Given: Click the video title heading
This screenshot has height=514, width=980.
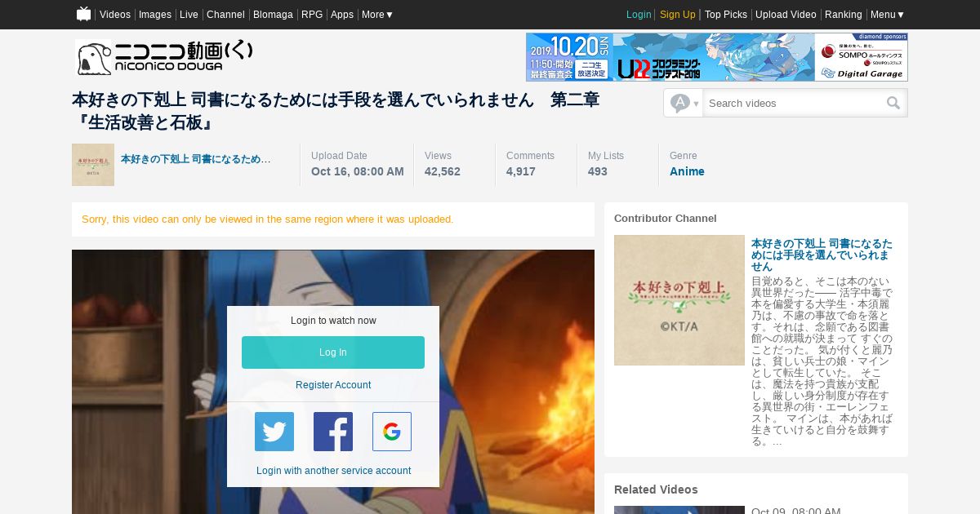Looking at the screenshot, I should click(336, 112).
